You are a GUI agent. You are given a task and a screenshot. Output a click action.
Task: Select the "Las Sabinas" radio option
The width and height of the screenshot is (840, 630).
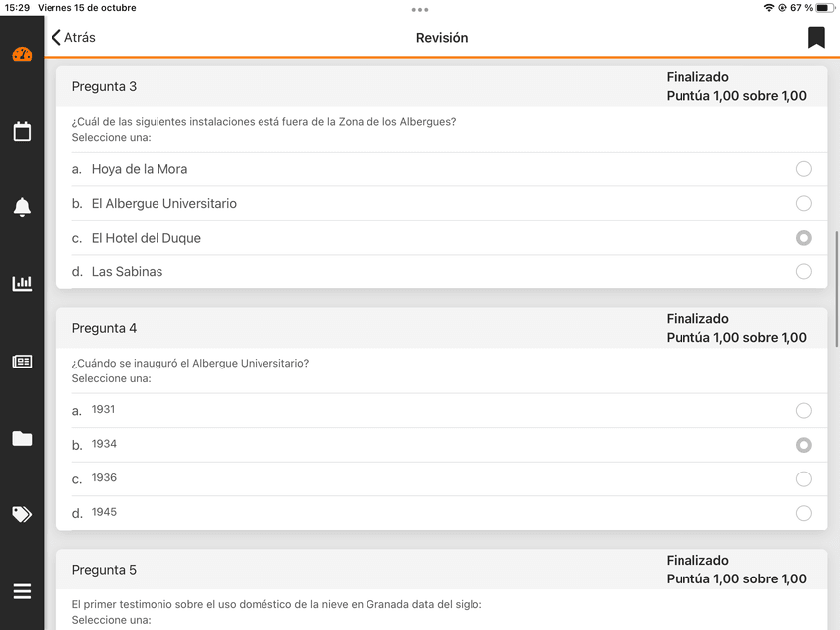(803, 271)
